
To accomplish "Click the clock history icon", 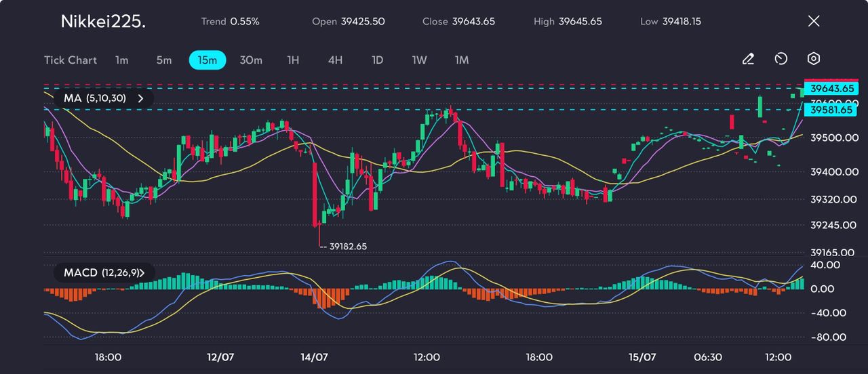I will click(x=781, y=60).
